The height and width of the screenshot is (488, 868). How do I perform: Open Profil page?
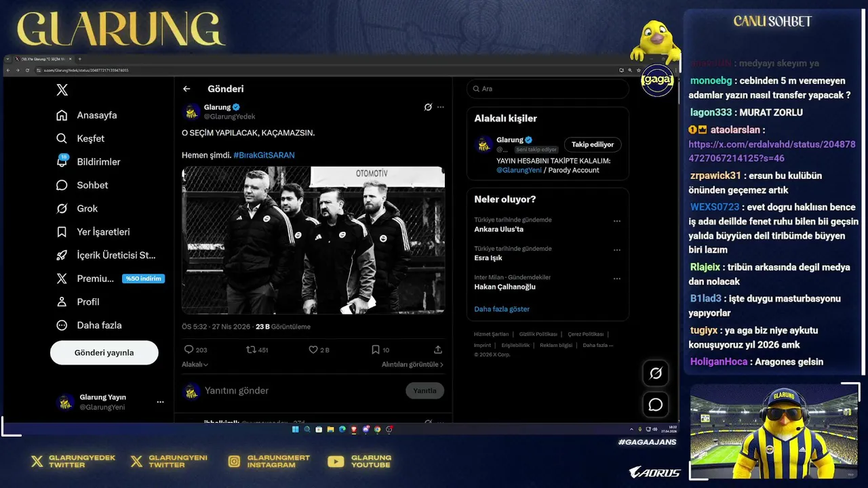click(x=78, y=302)
